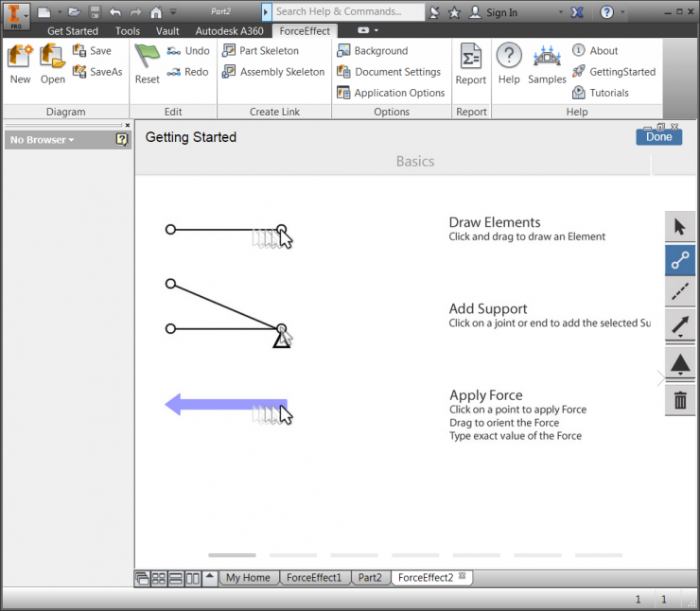Image resolution: width=700 pixels, height=611 pixels.
Task: Show About information
Action: [595, 51]
